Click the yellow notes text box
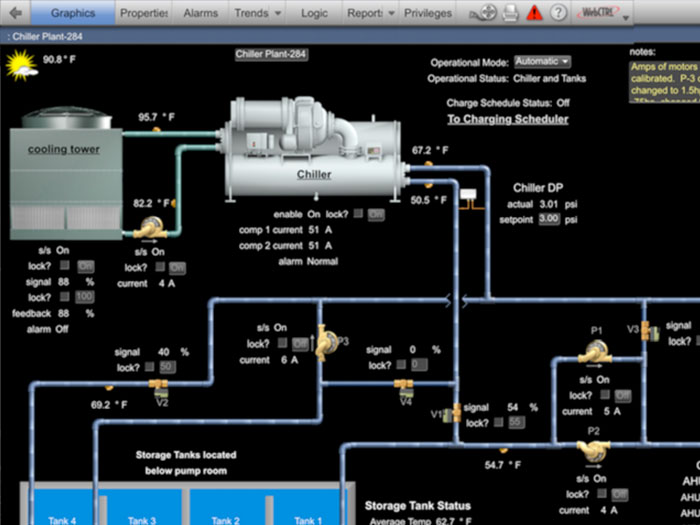This screenshot has height=525, width=700. (664, 81)
